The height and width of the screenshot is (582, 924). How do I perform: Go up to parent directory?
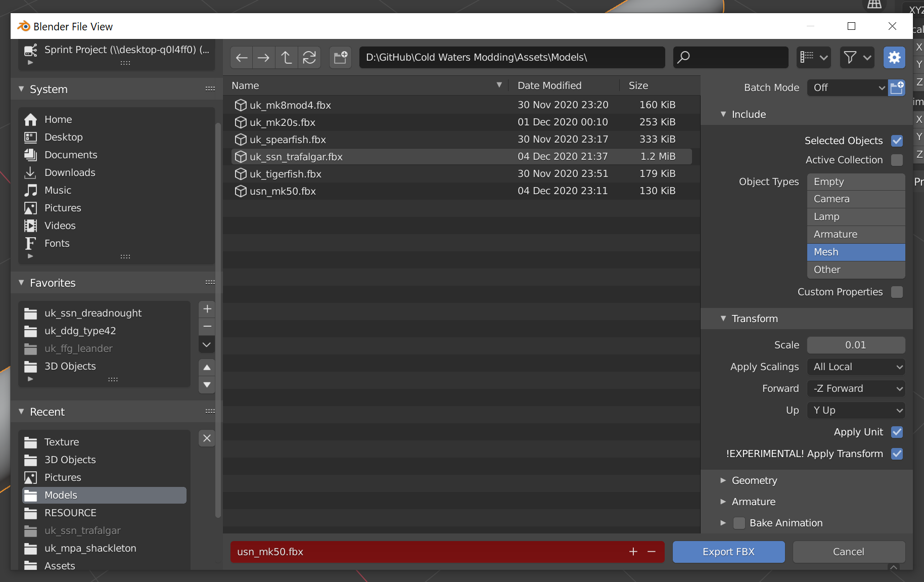287,58
